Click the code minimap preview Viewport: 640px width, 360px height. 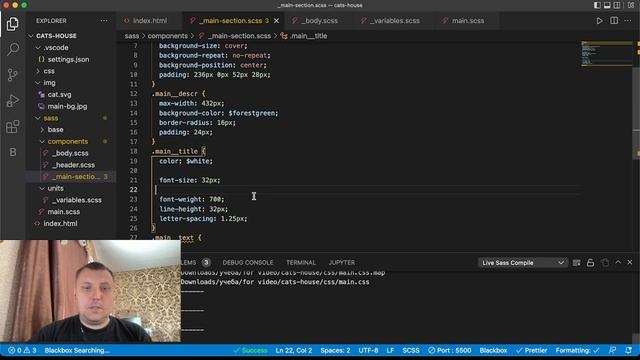point(607,53)
